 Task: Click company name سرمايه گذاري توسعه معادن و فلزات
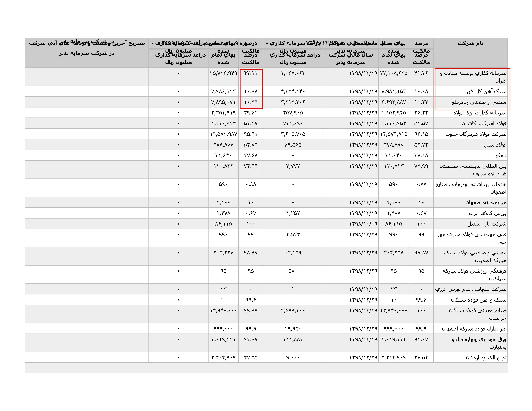point(473,77)
